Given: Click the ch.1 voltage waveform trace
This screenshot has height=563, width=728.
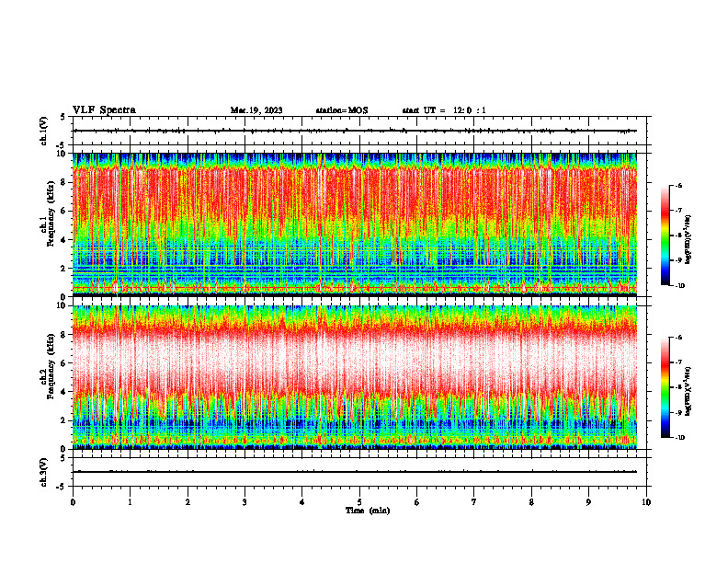Looking at the screenshot, I should point(355,131).
